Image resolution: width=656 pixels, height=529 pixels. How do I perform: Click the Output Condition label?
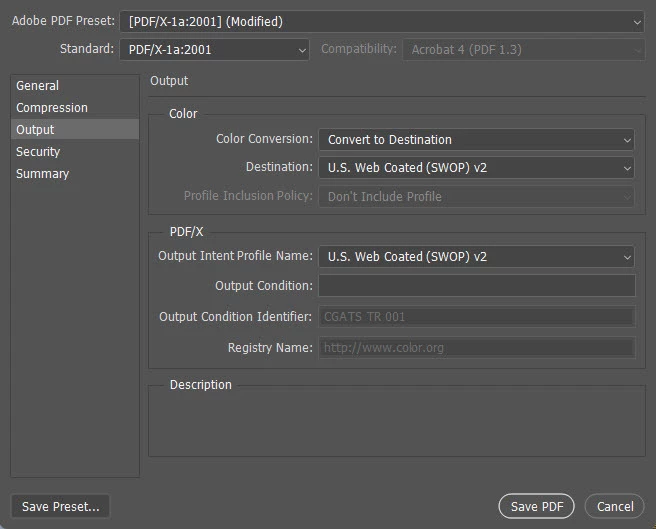coord(264,286)
